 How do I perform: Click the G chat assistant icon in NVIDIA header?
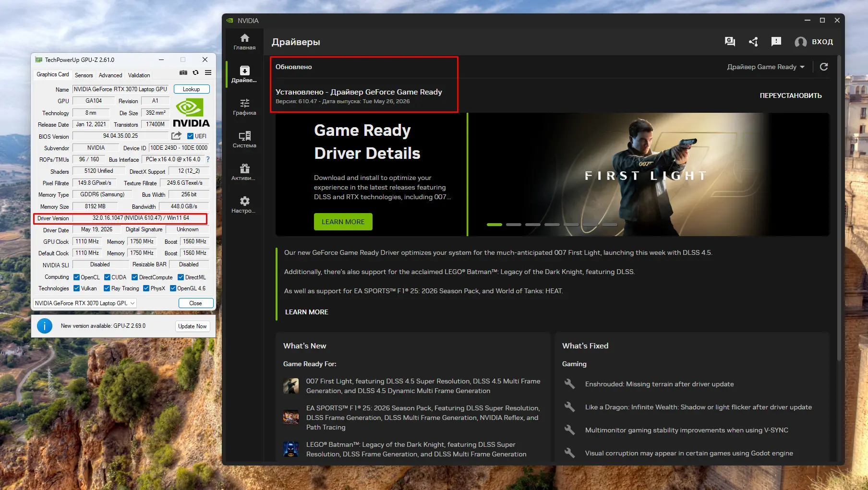coord(730,42)
